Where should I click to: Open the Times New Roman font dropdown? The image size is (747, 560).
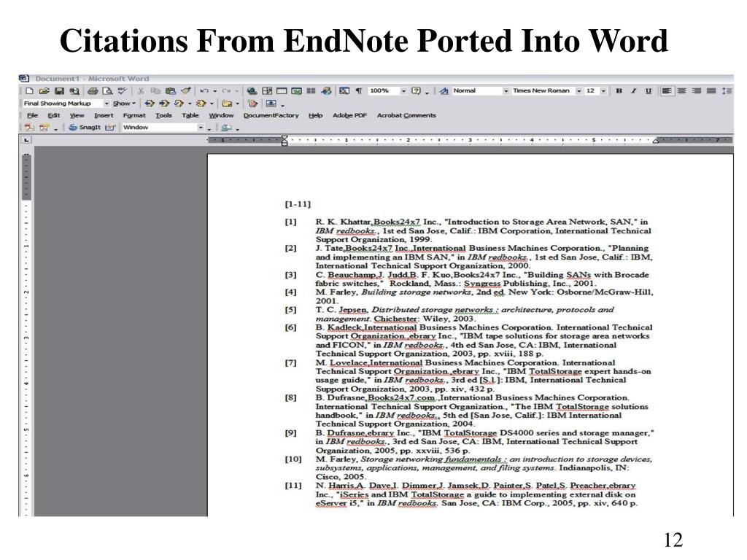(x=578, y=91)
